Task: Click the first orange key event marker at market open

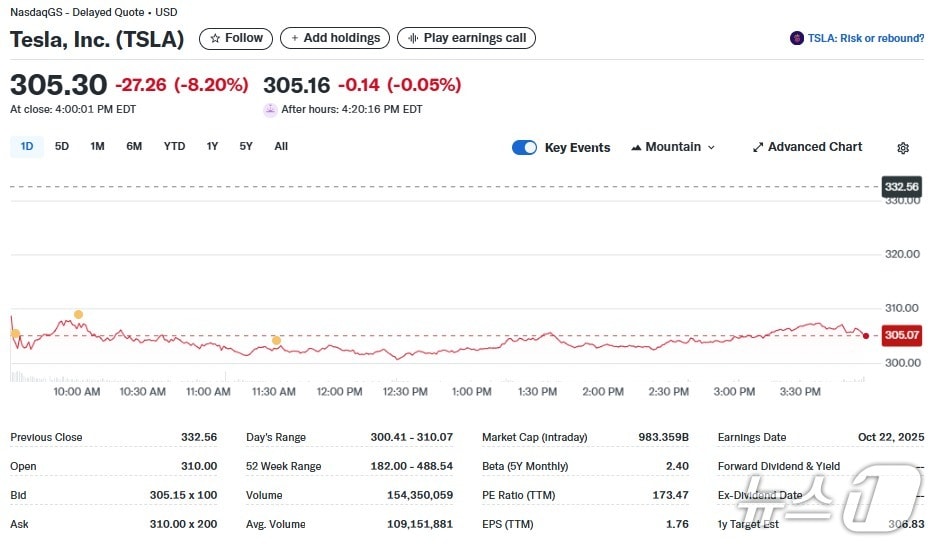Action: point(15,334)
